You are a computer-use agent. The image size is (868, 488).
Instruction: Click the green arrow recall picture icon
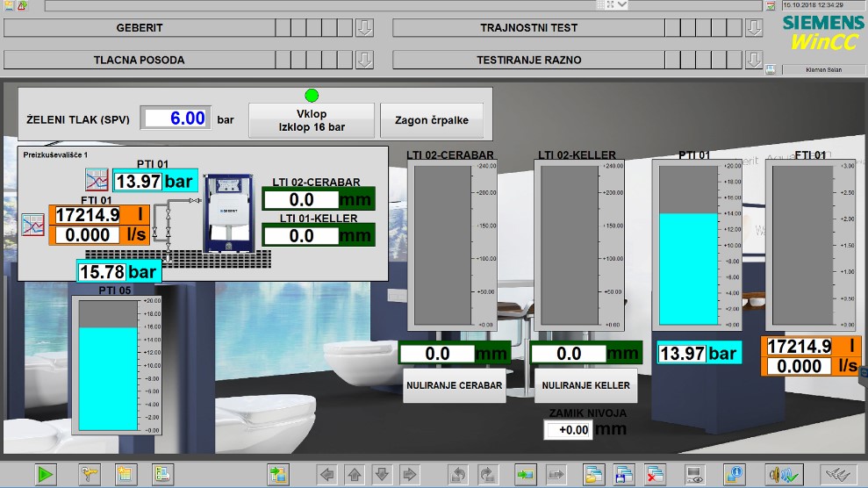click(x=525, y=474)
